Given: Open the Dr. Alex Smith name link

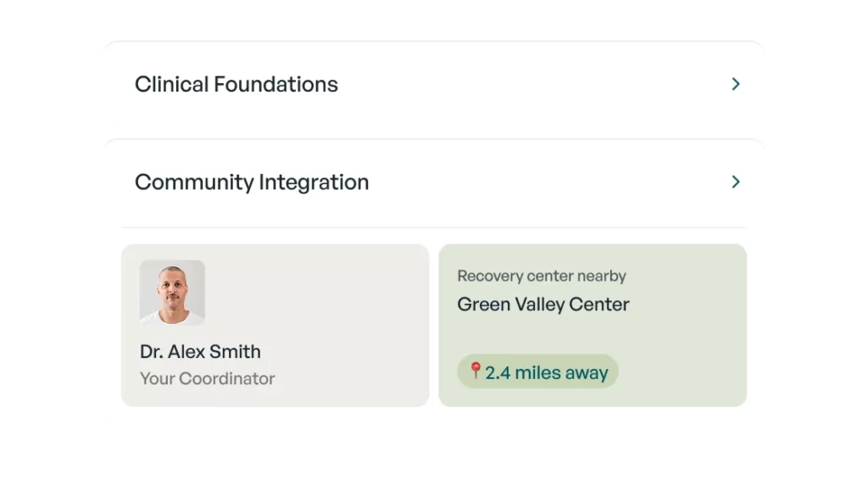Looking at the screenshot, I should coord(200,351).
